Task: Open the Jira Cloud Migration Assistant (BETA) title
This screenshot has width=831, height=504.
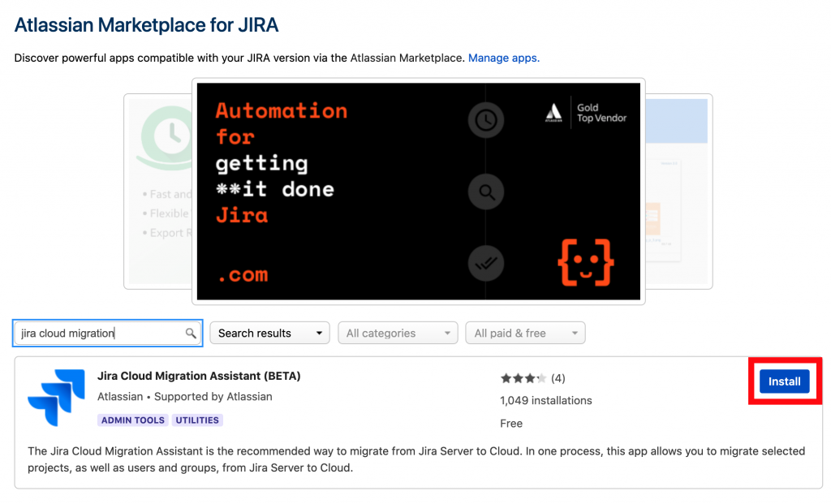Action: point(199,376)
